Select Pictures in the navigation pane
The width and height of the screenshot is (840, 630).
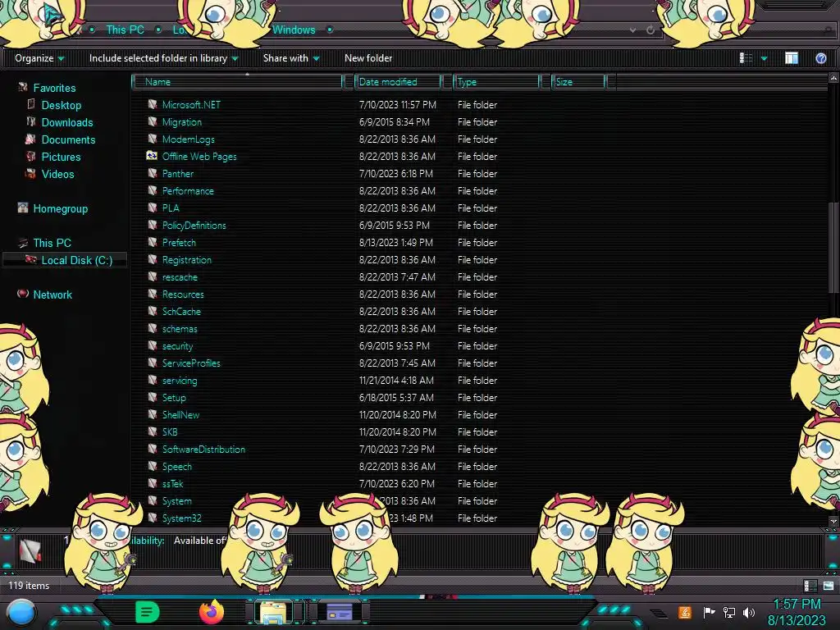(61, 157)
